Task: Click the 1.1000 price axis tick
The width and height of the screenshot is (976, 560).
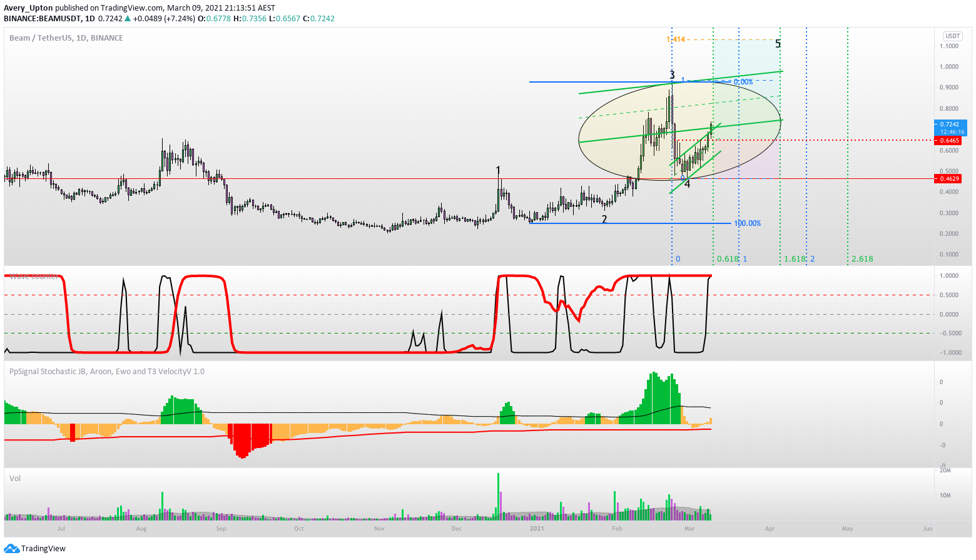Action: click(x=949, y=46)
